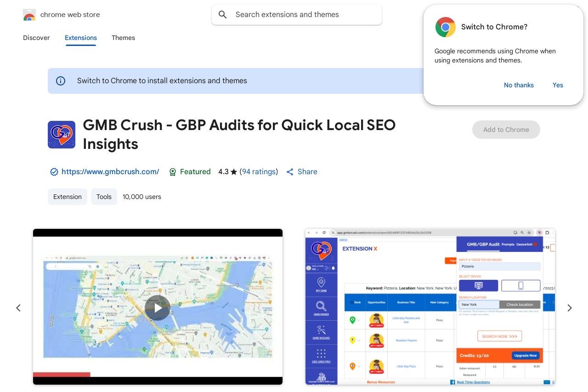The height and width of the screenshot is (392, 588).
Task: Click the search box for extensions and themes
Action: pyautogui.click(x=297, y=15)
